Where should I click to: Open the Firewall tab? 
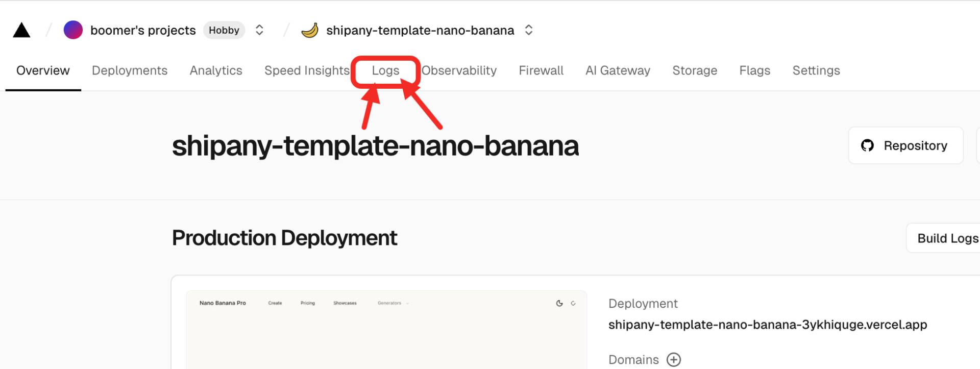541,70
